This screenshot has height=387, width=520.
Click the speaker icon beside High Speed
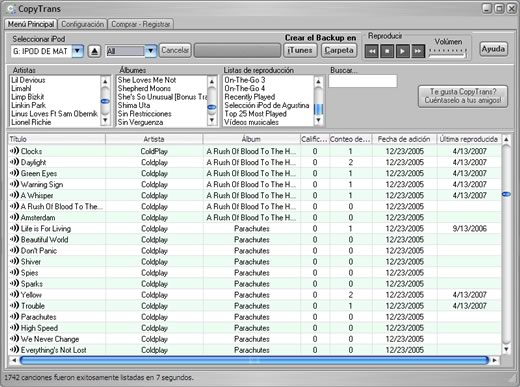pos(14,327)
